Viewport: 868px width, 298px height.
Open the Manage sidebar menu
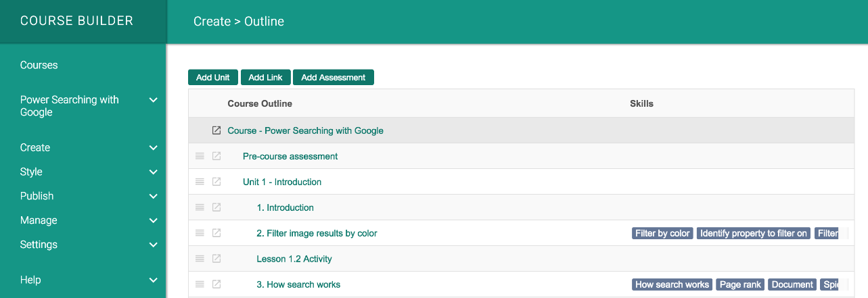[39, 220]
